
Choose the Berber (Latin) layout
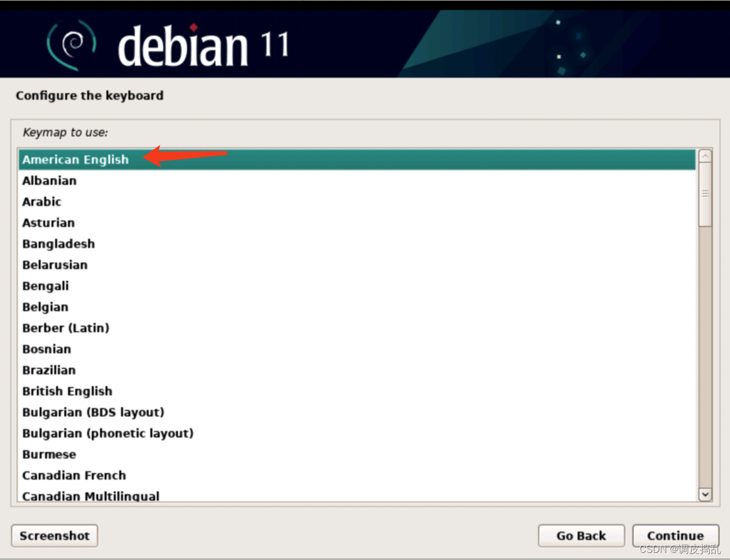(x=65, y=328)
